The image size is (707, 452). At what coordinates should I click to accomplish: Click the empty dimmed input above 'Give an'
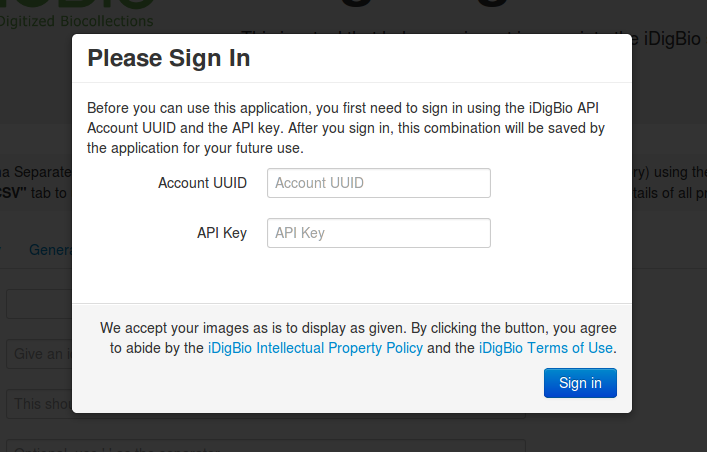[39, 304]
